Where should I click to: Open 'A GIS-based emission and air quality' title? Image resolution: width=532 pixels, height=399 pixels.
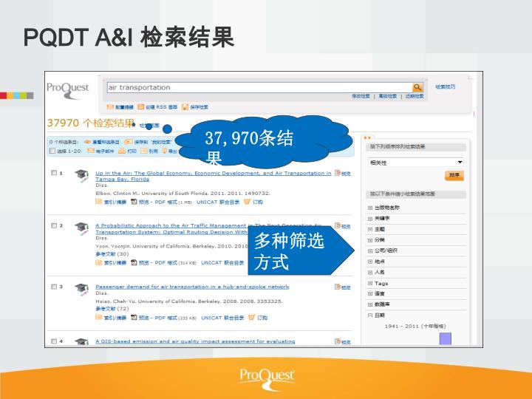coord(195,341)
